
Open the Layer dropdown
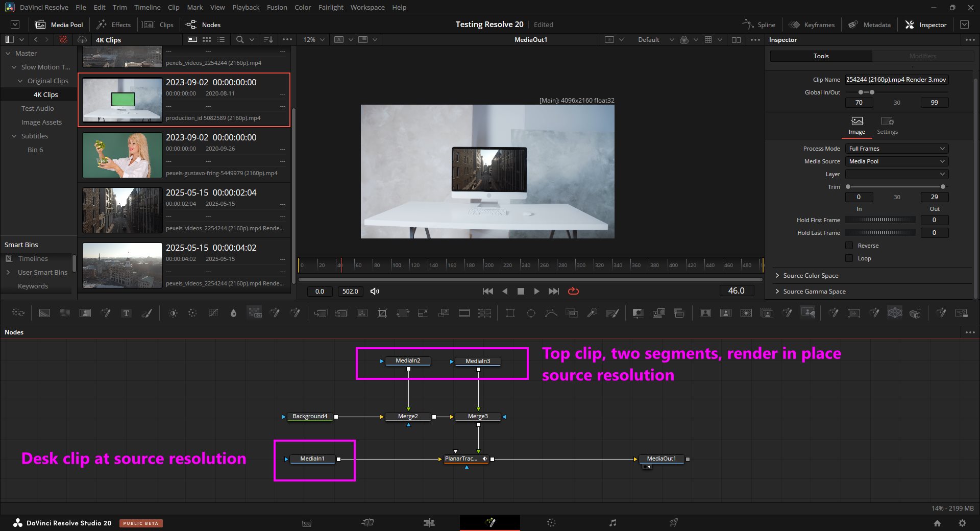(896, 174)
